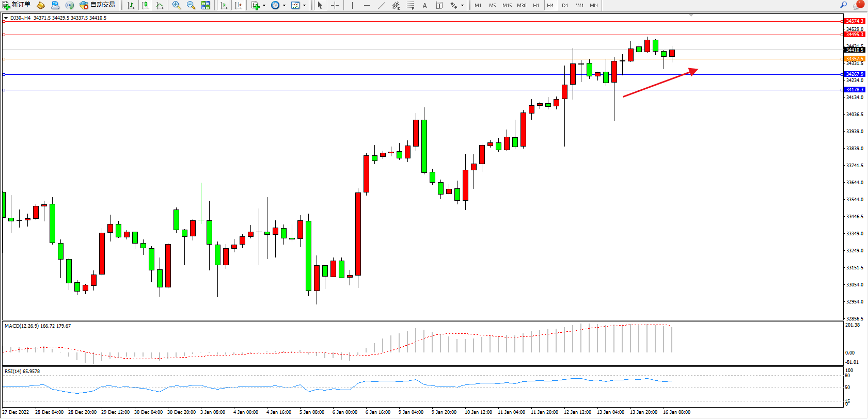The width and height of the screenshot is (868, 419).
Task: Click the gray chart shift triangle marker
Action: pos(691,15)
